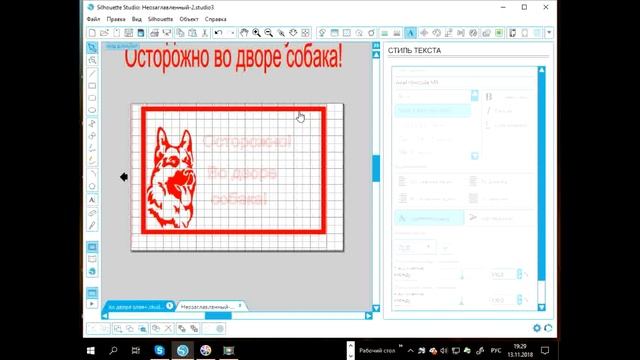Click the open file folder icon

(x=104, y=33)
